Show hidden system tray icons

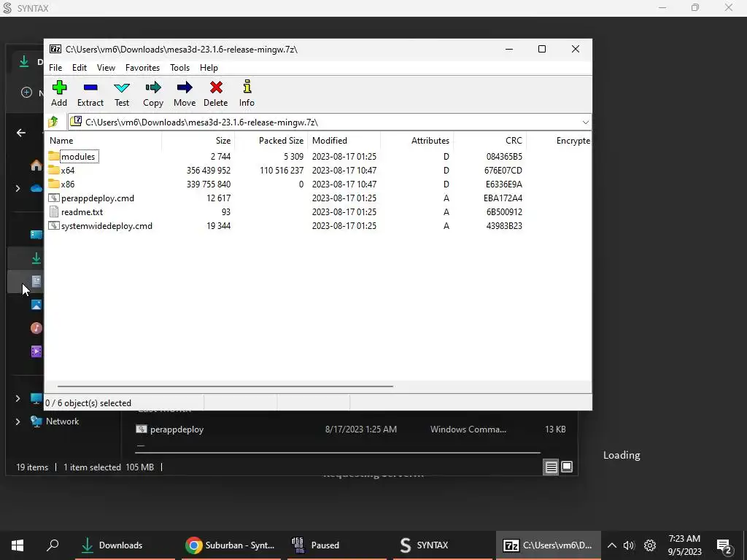(x=612, y=545)
